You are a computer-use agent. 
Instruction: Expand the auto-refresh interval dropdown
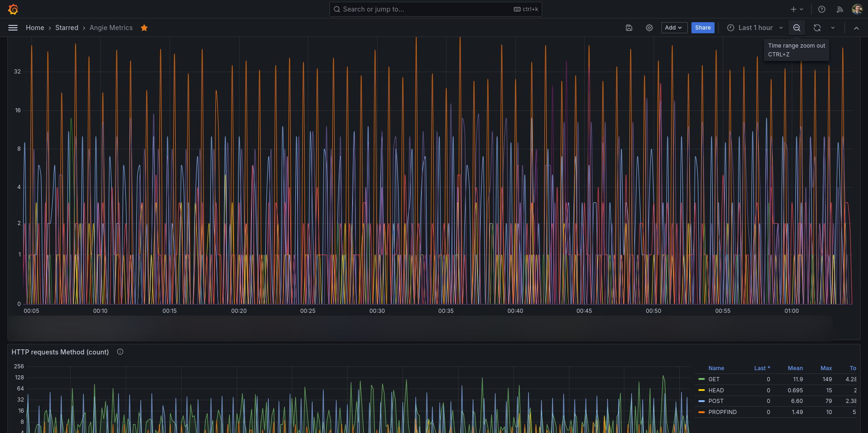coord(833,28)
